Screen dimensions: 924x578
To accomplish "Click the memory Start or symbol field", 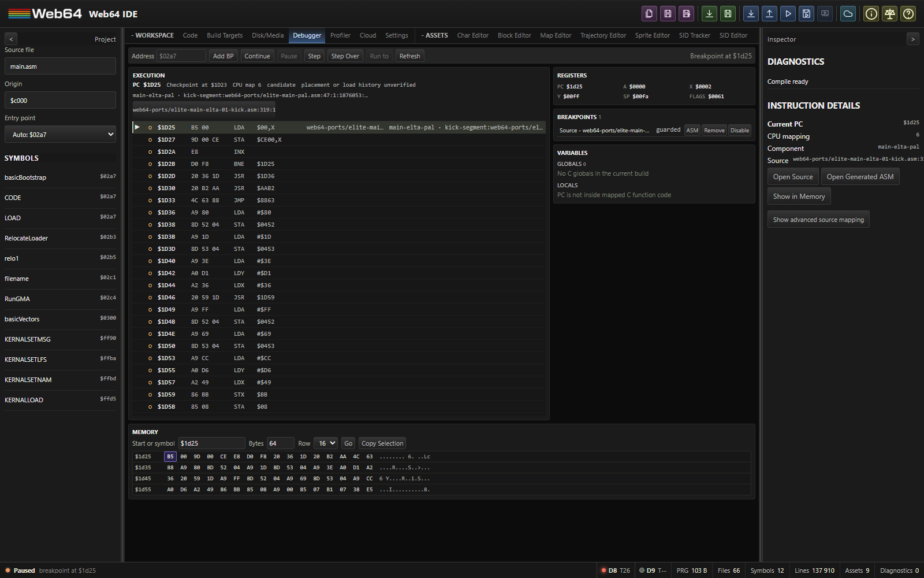I will click(211, 443).
